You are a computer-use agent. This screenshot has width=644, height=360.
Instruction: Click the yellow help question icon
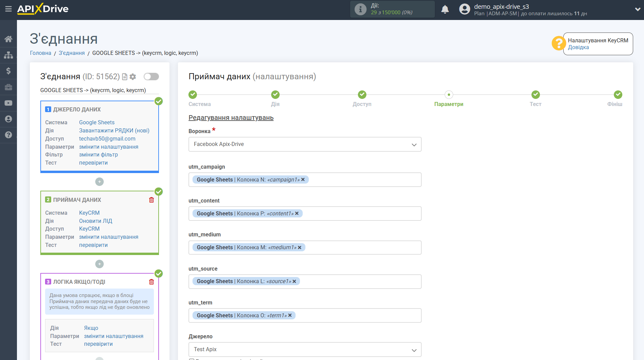tap(558, 43)
